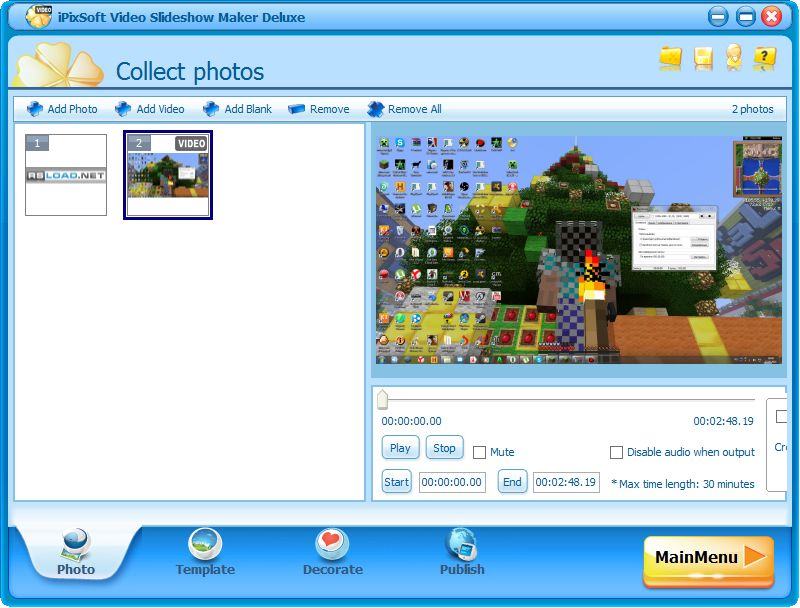Image resolution: width=800 pixels, height=608 pixels.
Task: Set the End point button
Action: click(x=512, y=482)
